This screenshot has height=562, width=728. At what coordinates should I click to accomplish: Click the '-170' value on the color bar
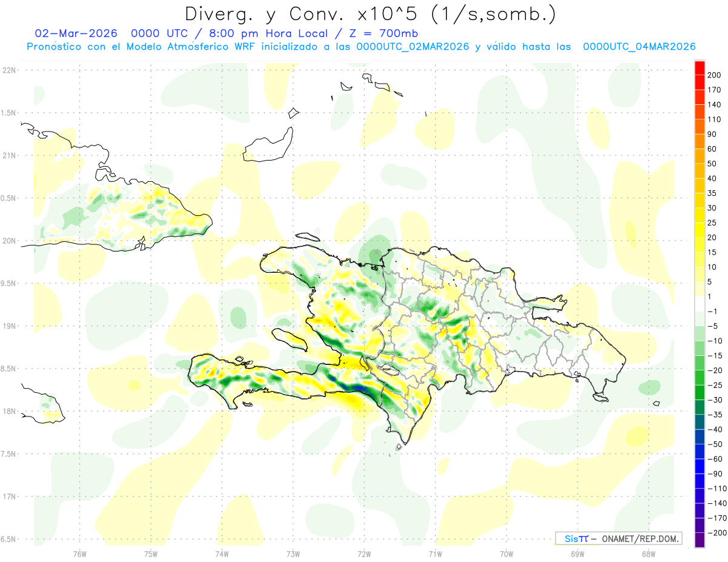(x=716, y=518)
